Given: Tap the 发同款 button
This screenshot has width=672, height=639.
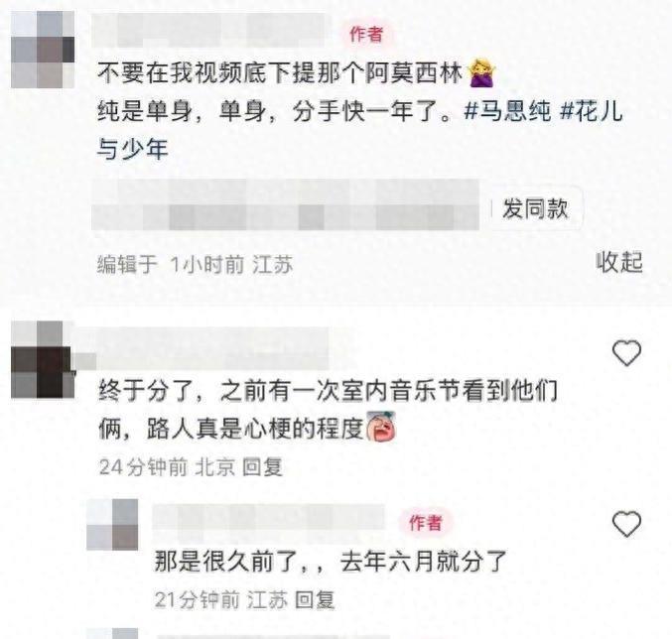Looking at the screenshot, I should tap(535, 208).
